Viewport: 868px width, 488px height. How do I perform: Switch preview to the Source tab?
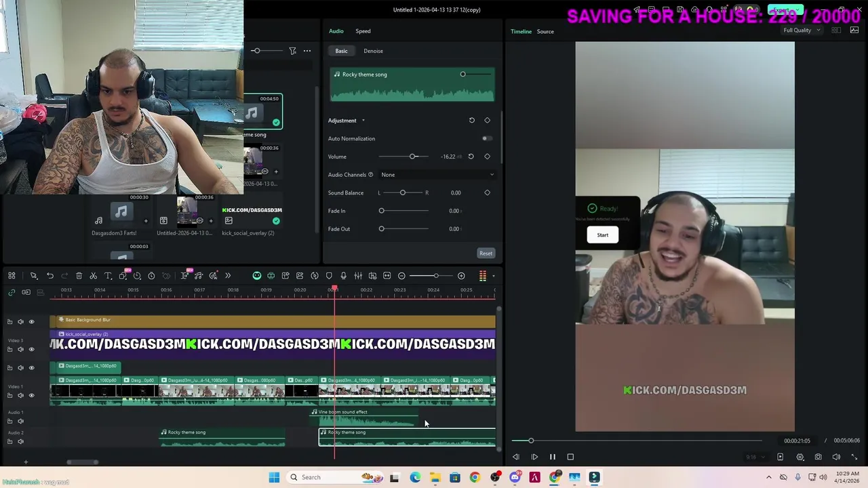(545, 31)
